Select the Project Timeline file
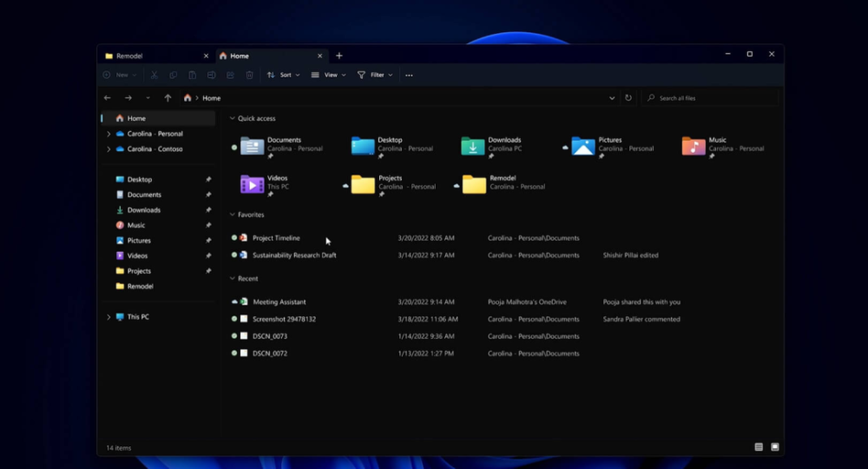Viewport: 868px width, 469px height. (x=276, y=238)
